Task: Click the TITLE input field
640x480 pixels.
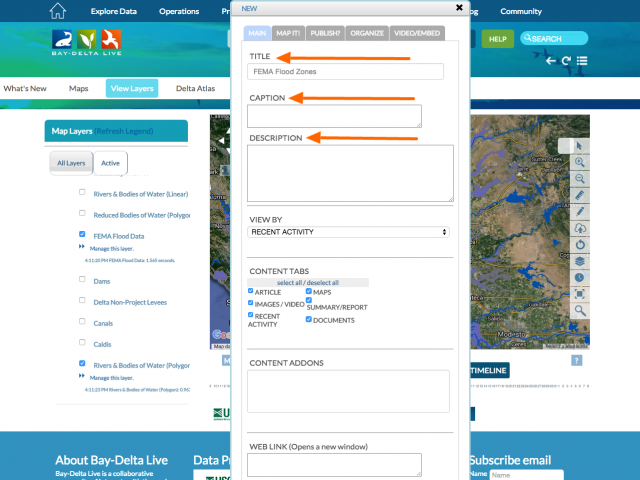Action: [345, 71]
